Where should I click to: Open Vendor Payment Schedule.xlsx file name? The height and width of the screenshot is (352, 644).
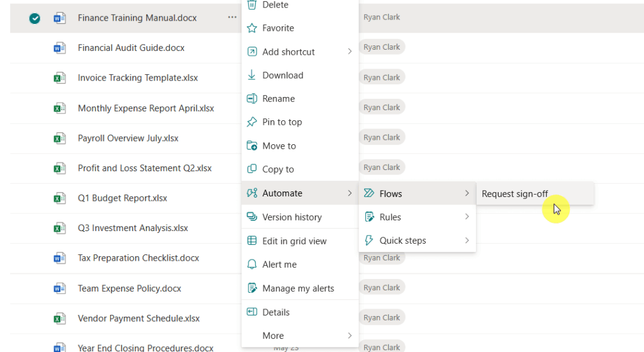(x=138, y=318)
